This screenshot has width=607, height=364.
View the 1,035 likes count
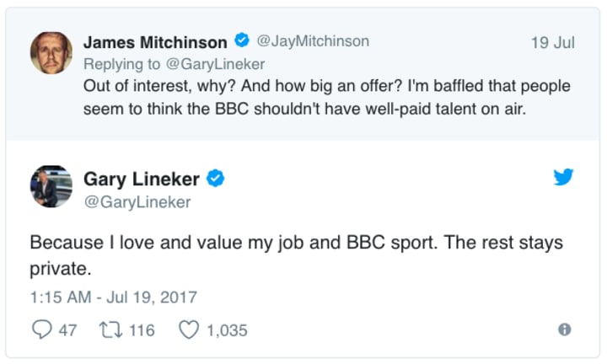point(227,330)
